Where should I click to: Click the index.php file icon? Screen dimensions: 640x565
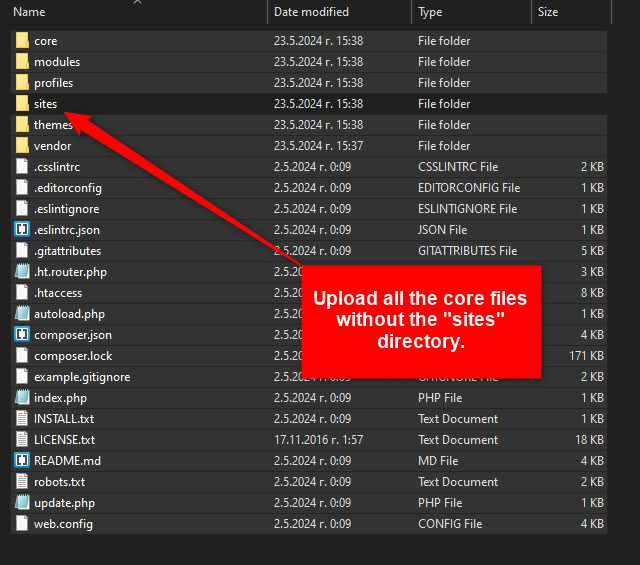[x=22, y=398]
